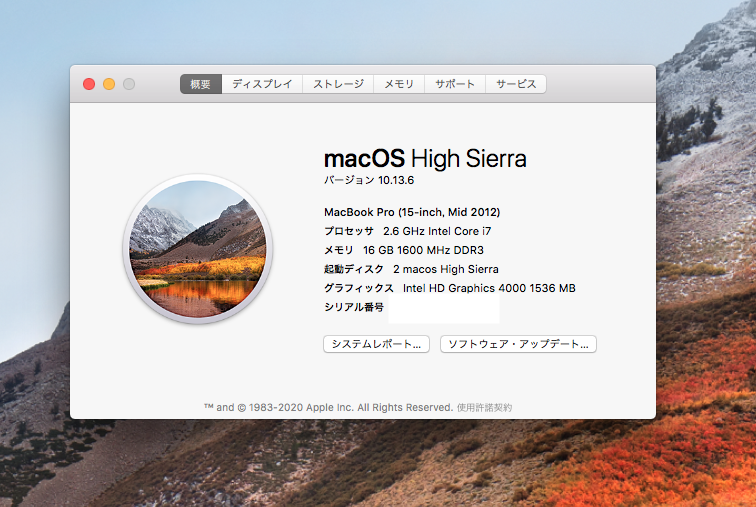Click the プロセッサ label

[x=349, y=231]
